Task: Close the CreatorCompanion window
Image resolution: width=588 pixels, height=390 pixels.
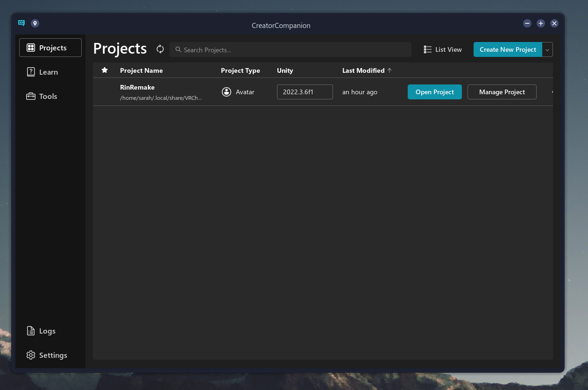Action: [x=554, y=23]
